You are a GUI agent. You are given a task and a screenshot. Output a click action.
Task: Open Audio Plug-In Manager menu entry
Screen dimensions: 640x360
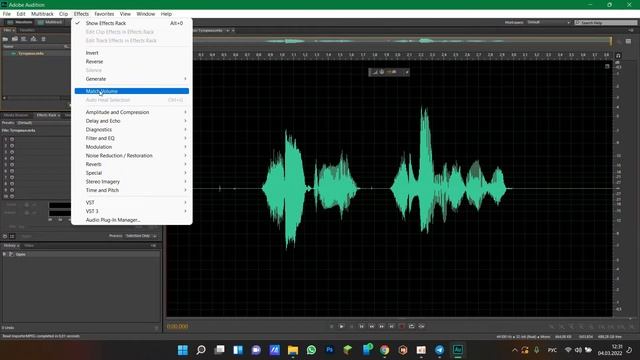tap(131, 220)
